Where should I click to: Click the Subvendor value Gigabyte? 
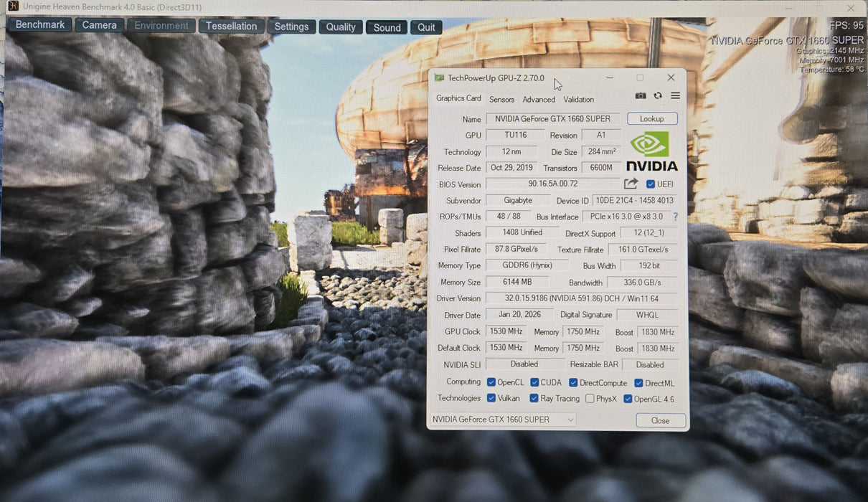[x=518, y=201]
